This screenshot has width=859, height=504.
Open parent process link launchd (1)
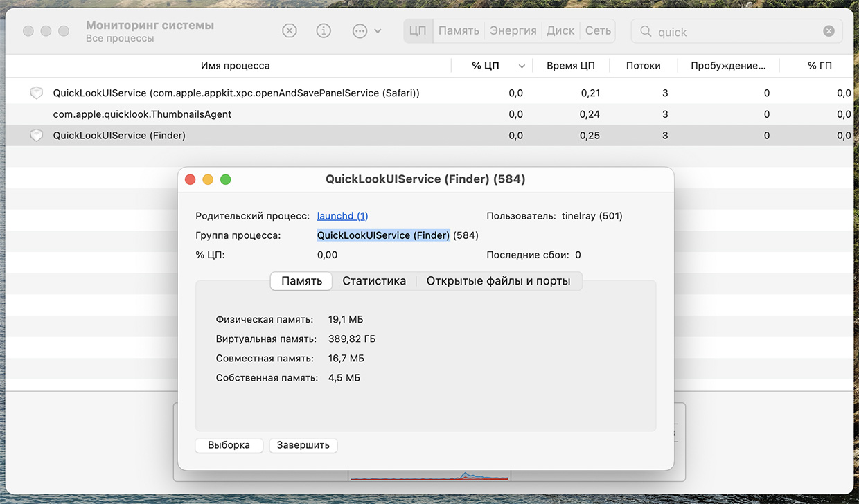tap(342, 216)
